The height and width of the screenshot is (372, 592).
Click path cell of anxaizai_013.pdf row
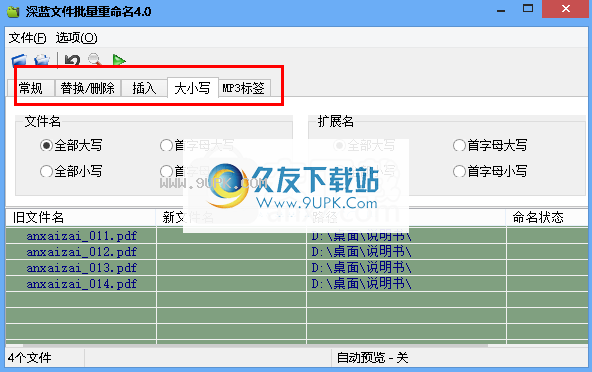click(406, 268)
